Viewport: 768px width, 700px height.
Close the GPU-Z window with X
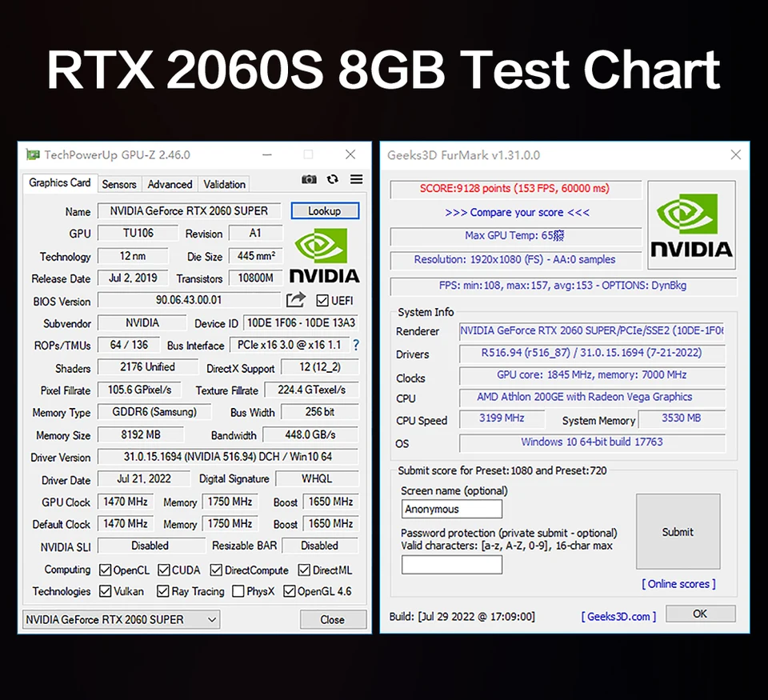click(x=350, y=154)
